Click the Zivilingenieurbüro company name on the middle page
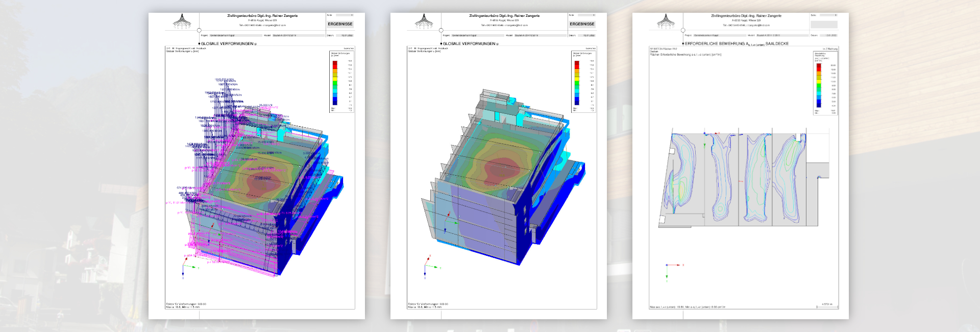The height and width of the screenshot is (332, 980). point(504,16)
